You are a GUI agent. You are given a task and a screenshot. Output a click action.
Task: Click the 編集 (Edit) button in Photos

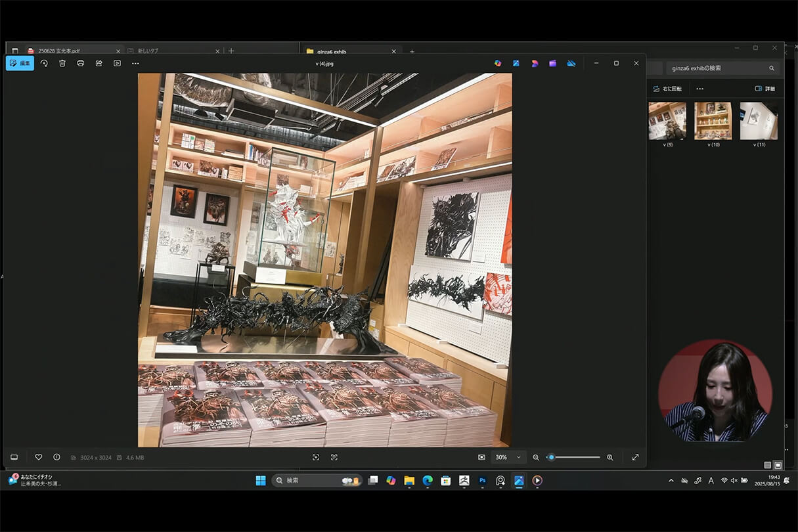click(20, 63)
